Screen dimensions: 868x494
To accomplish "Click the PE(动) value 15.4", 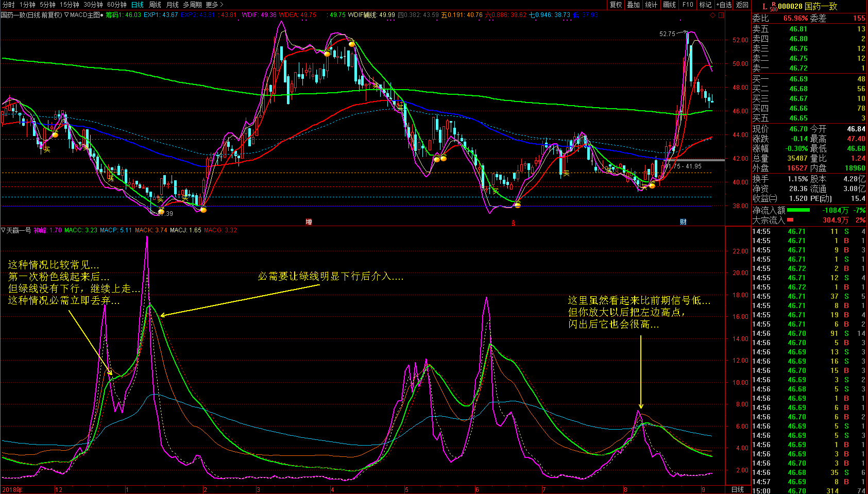I will 858,198.
